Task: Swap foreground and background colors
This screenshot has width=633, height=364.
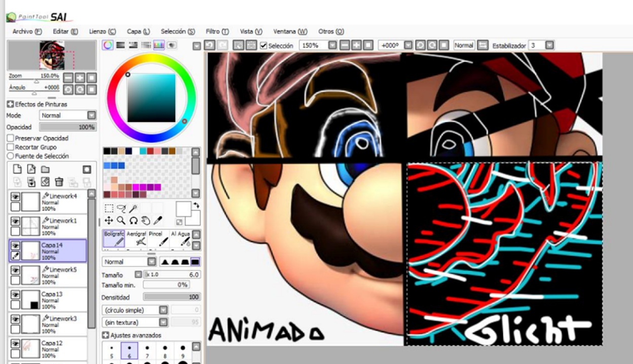Action: pos(196,205)
